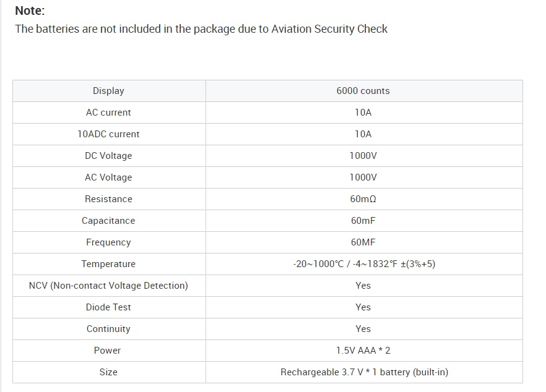
Task: Click the Aviation Security Check note text
Action: pyautogui.click(x=201, y=29)
